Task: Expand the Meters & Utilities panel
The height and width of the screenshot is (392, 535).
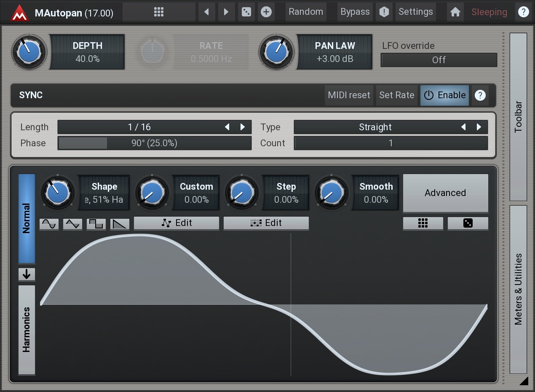Action: [x=518, y=289]
